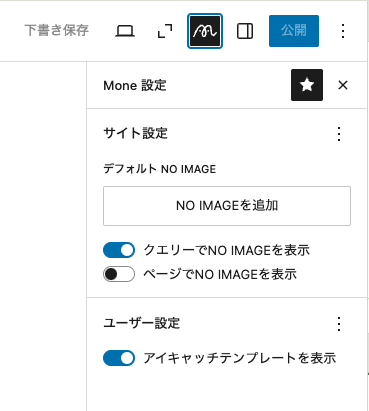369x411 pixels.
Task: Click the クエリーでNO IMAGEを表示 label text
Action: (x=226, y=250)
